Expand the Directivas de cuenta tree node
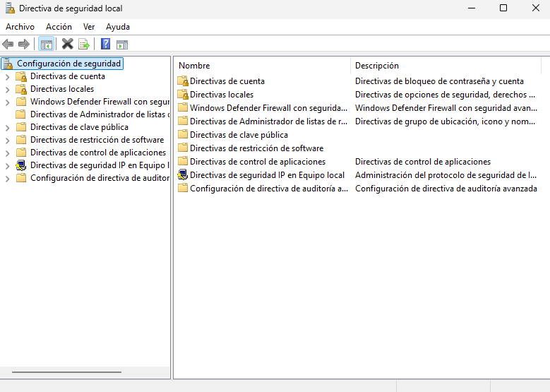Viewport: 550px width, 392px height. tap(7, 76)
